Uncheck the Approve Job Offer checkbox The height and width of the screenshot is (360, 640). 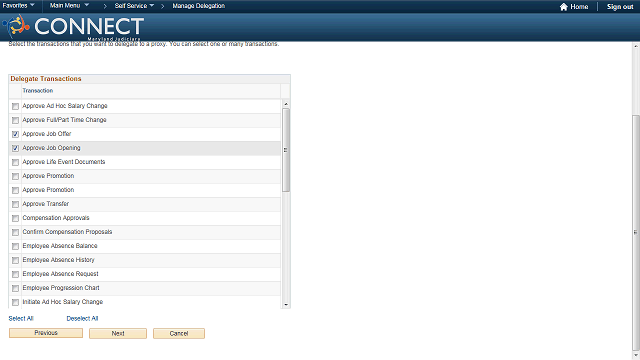[16, 134]
